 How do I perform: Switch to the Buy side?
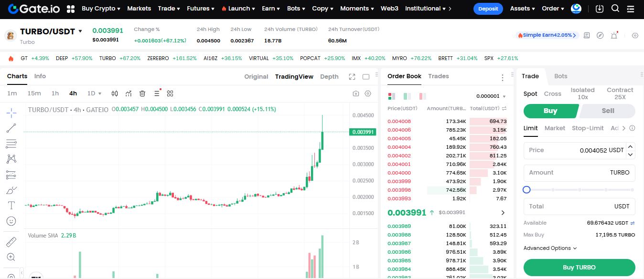pyautogui.click(x=551, y=111)
